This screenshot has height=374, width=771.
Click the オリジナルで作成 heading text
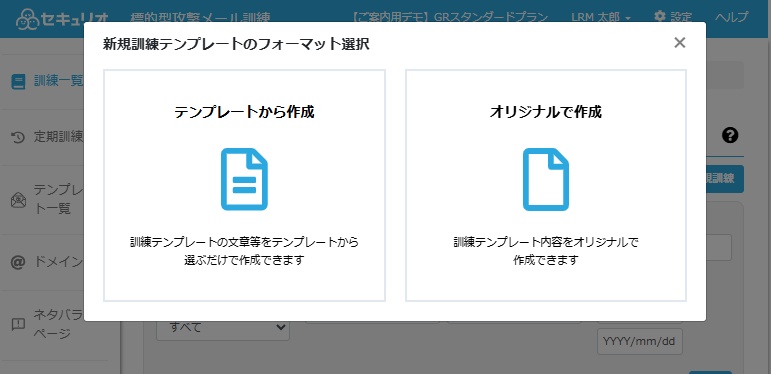coord(546,112)
